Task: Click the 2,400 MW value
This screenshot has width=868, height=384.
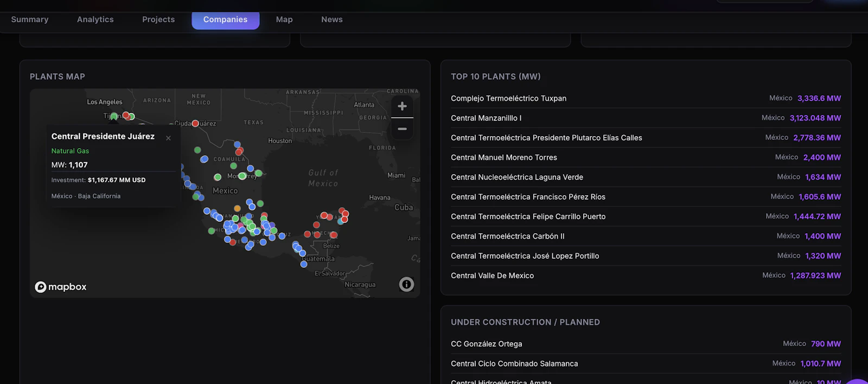Action: [x=822, y=157]
